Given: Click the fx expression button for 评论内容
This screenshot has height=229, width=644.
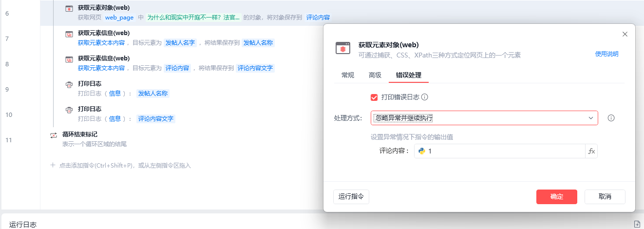Looking at the screenshot, I should 591,151.
